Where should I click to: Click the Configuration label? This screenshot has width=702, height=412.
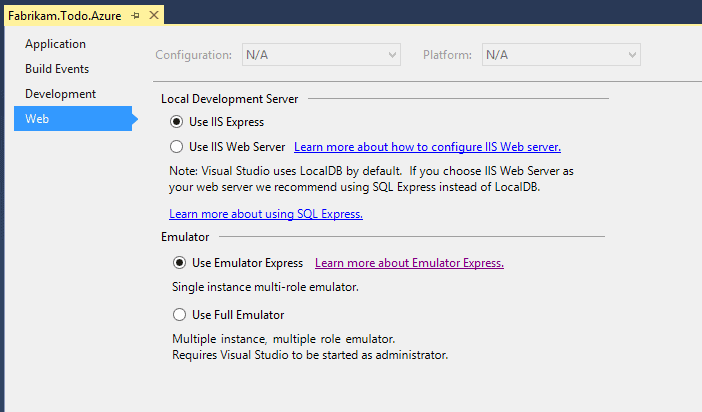coord(193,55)
